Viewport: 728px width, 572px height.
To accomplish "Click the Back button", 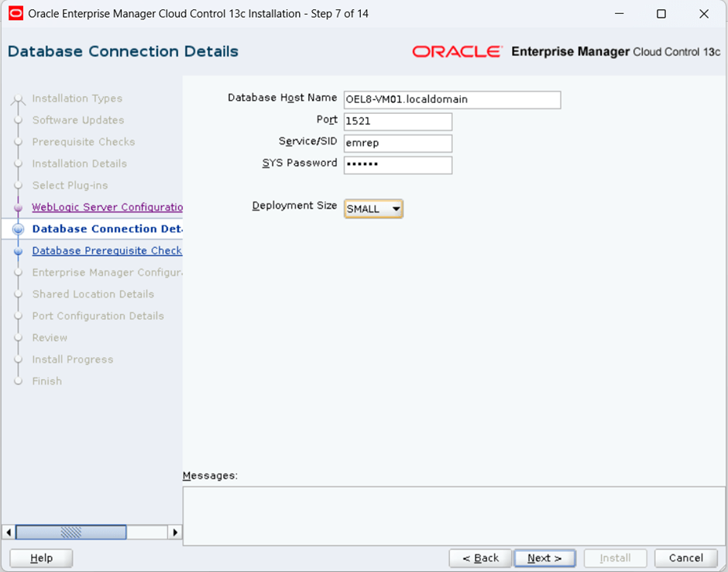I will tap(480, 558).
